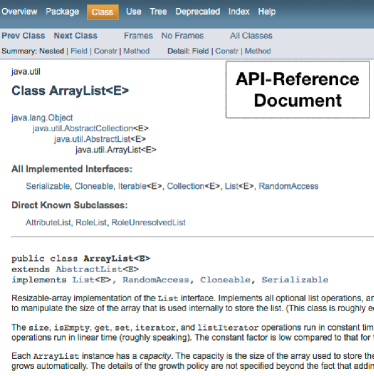Open the Deprecated list
This screenshot has height=376, width=374.
coord(198,12)
